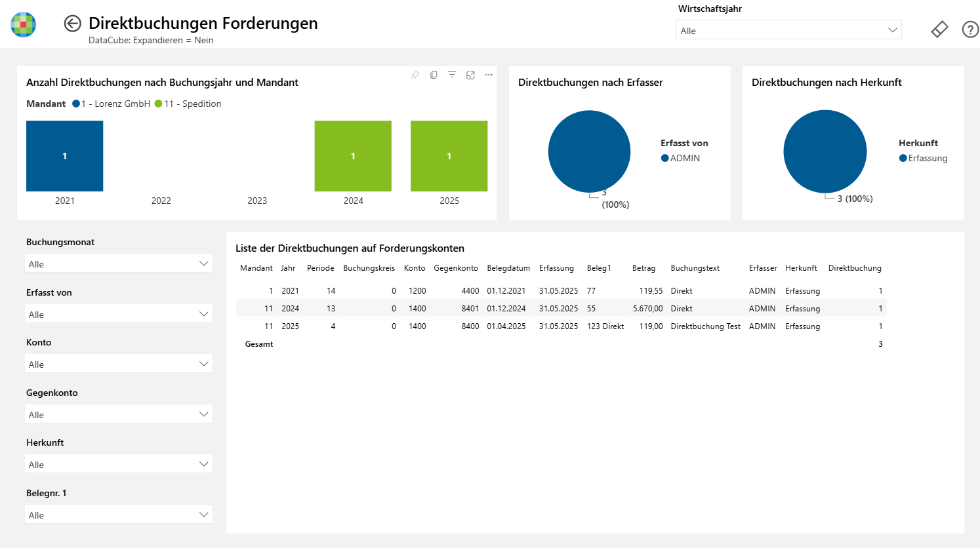
Task: Click the '1 - Lorenz GmbH' legend entry
Action: 112,104
